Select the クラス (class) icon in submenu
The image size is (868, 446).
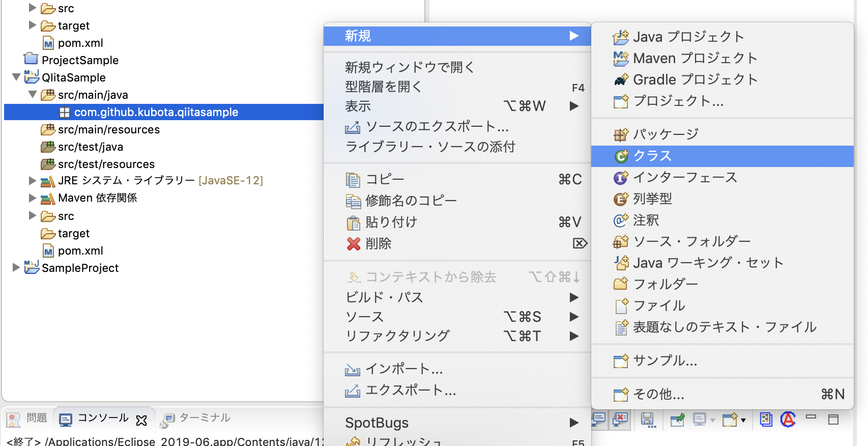pos(621,156)
